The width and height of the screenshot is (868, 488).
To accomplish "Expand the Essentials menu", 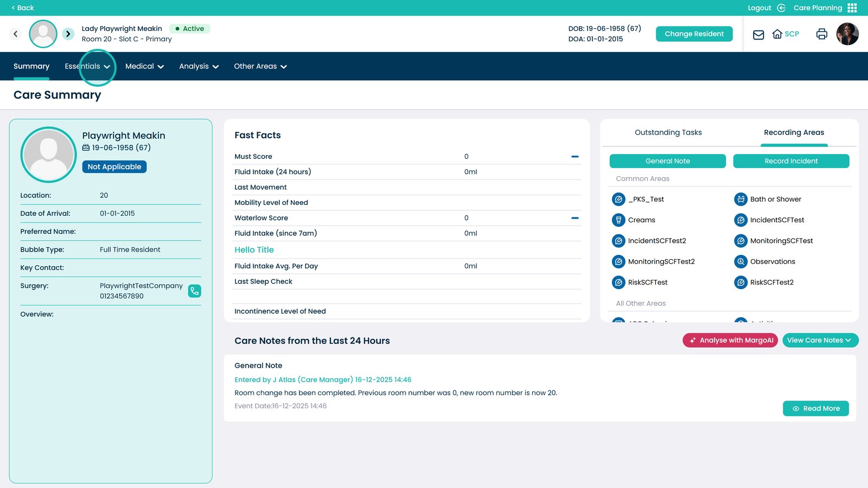I will (x=87, y=66).
